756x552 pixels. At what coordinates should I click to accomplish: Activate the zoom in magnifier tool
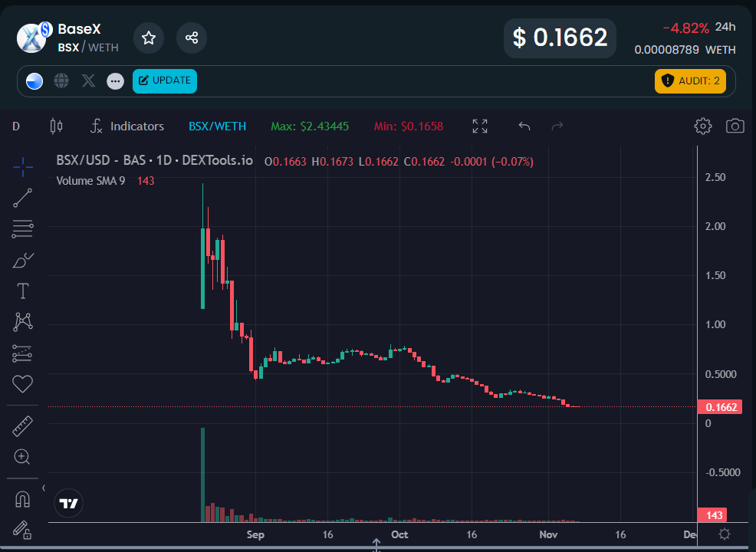[23, 456]
